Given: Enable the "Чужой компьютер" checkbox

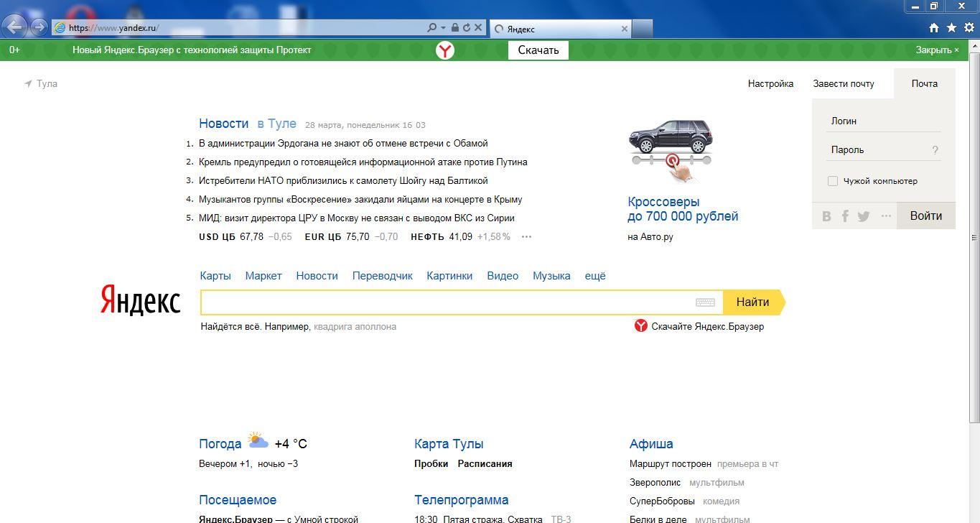Looking at the screenshot, I should (833, 181).
